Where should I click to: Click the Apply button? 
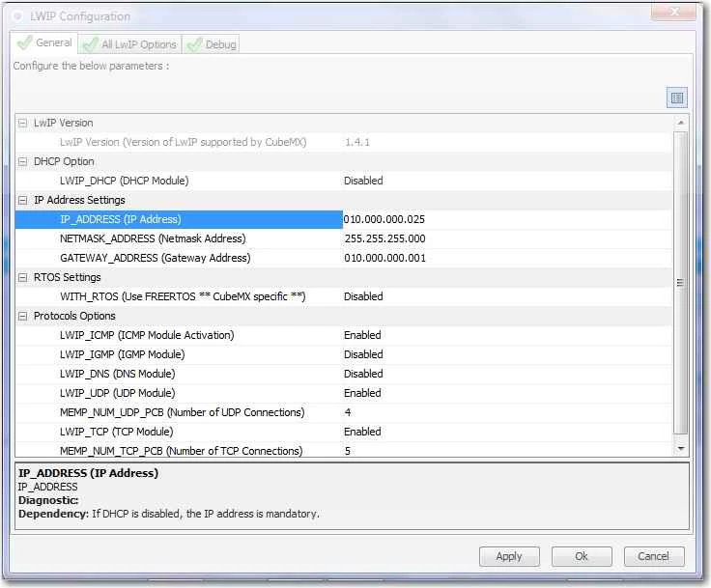(x=509, y=556)
